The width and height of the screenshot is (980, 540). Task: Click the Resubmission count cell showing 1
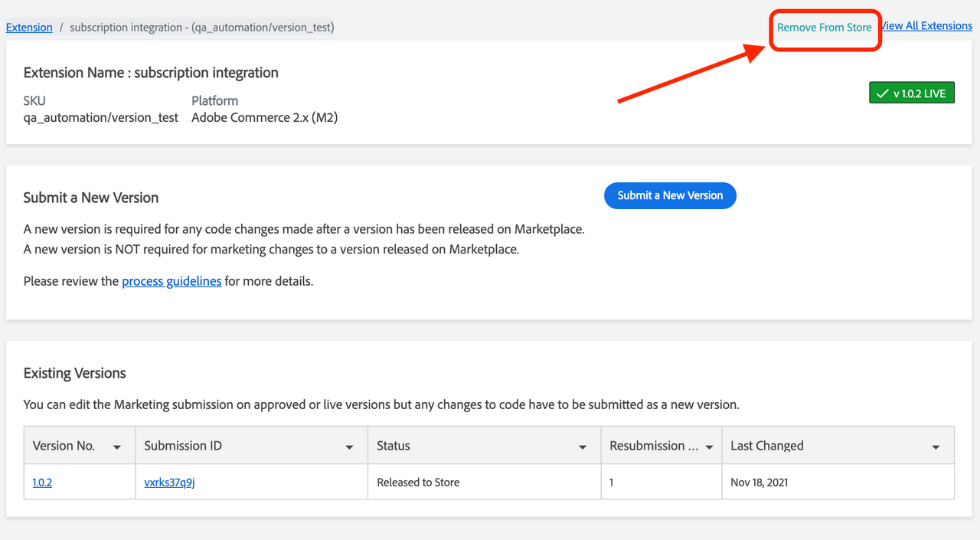point(661,483)
